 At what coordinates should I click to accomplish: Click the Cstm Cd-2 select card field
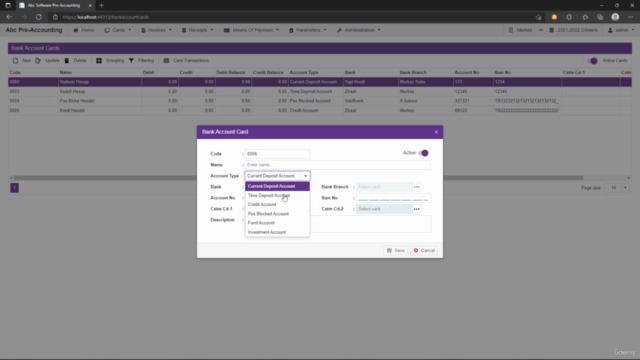(384, 209)
